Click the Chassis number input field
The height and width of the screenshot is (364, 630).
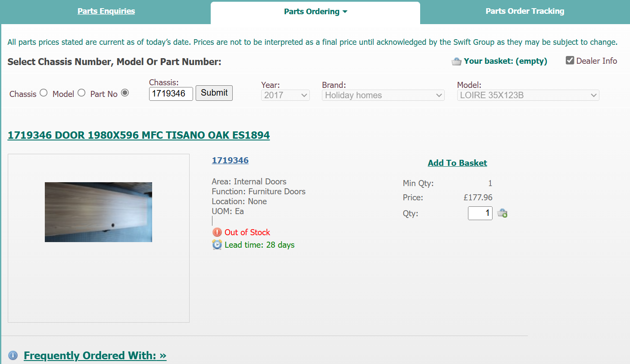point(171,93)
